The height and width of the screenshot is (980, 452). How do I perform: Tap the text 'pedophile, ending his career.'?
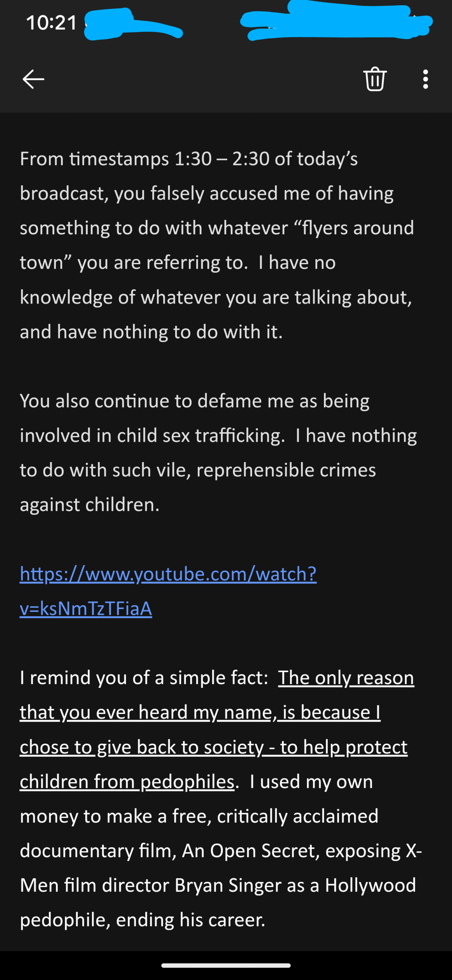143,920
